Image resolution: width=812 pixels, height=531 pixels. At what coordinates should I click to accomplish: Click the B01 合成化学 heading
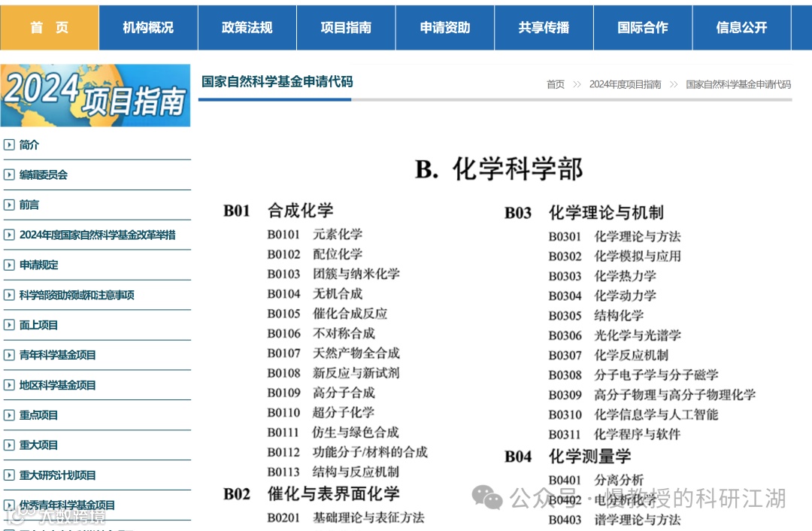pos(278,211)
